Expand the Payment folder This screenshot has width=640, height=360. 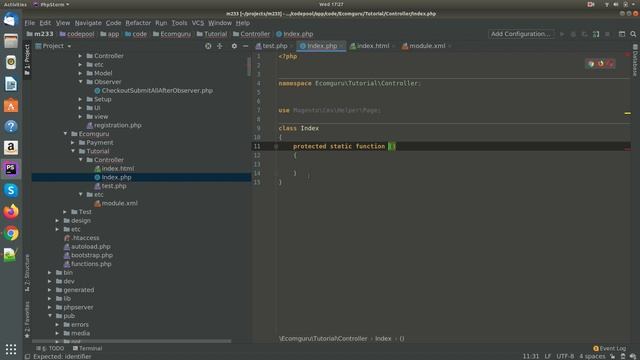73,143
